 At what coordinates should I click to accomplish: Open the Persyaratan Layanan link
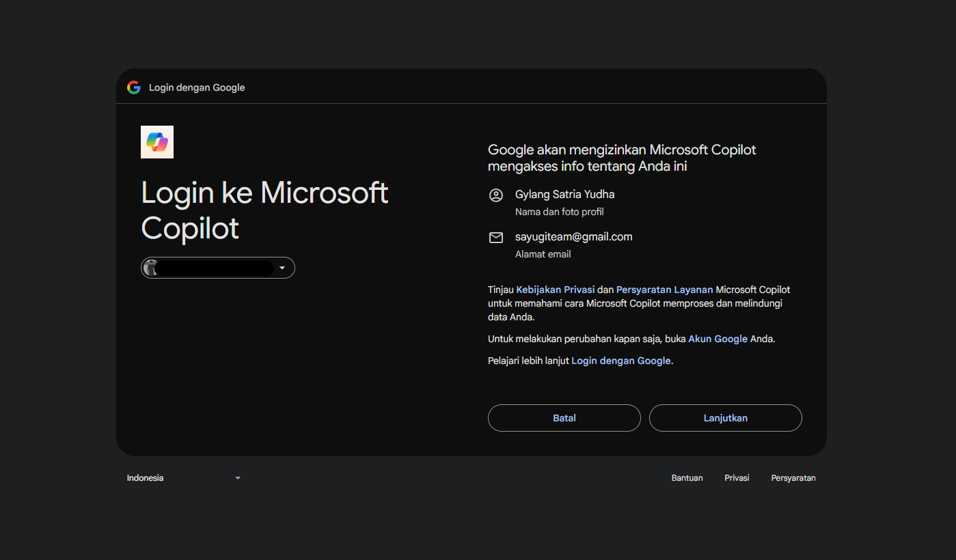pos(664,290)
